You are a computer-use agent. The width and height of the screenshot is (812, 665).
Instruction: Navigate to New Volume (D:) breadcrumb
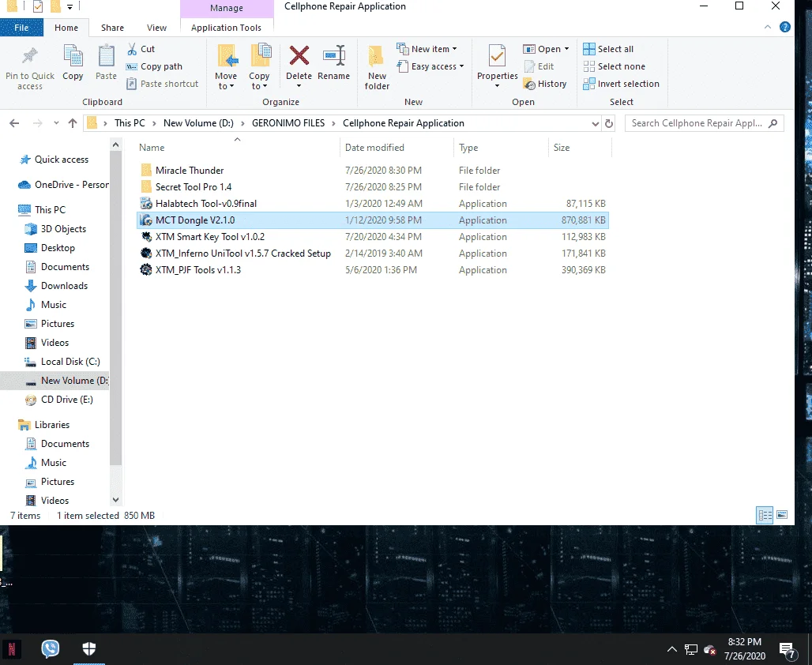point(198,123)
